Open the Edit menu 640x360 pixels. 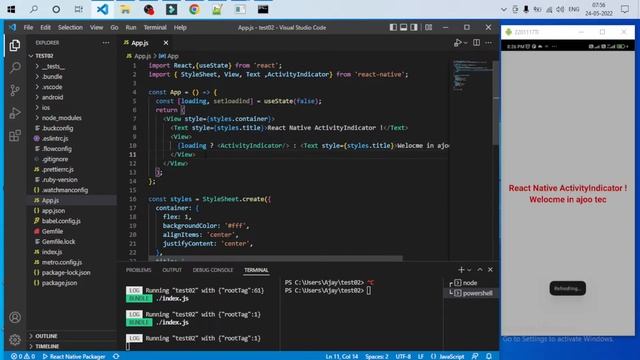click(45, 27)
